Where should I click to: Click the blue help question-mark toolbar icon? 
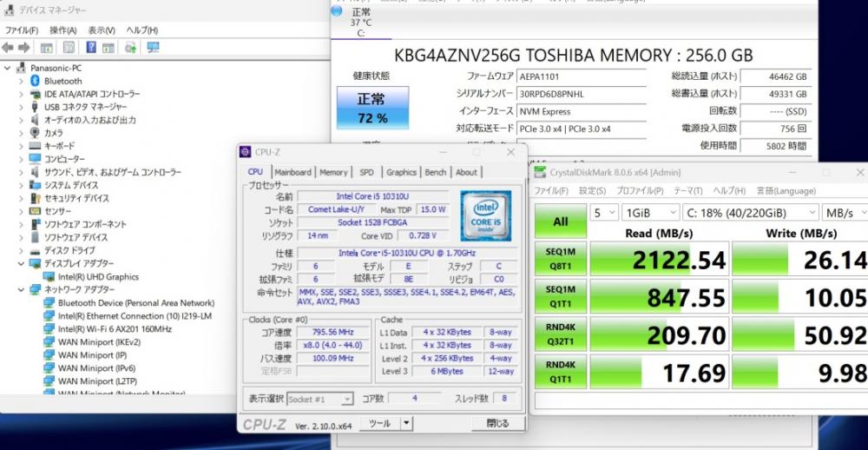click(91, 48)
